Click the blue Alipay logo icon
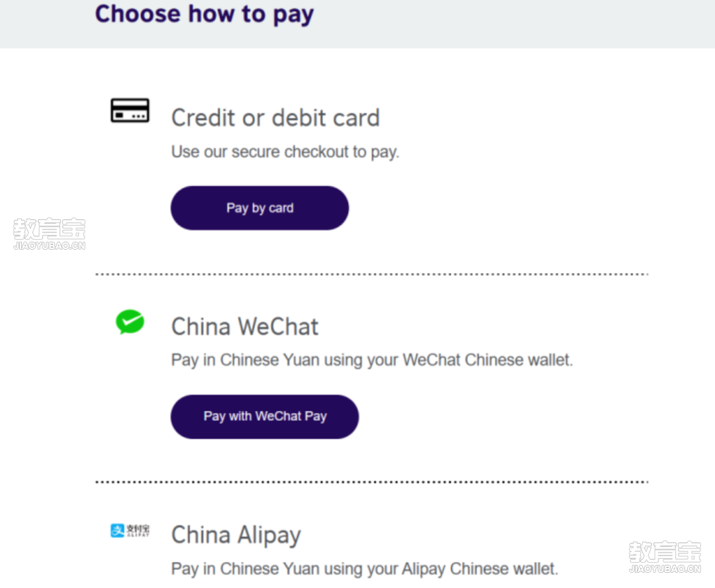The height and width of the screenshot is (588, 715). pyautogui.click(x=118, y=530)
